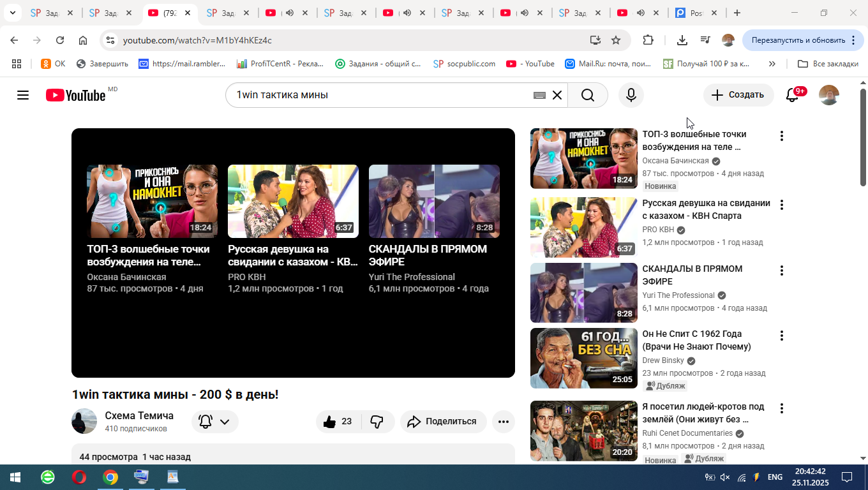Open Оксана Бачинская channel in sidebar
The width and height of the screenshot is (868, 490).
point(675,161)
